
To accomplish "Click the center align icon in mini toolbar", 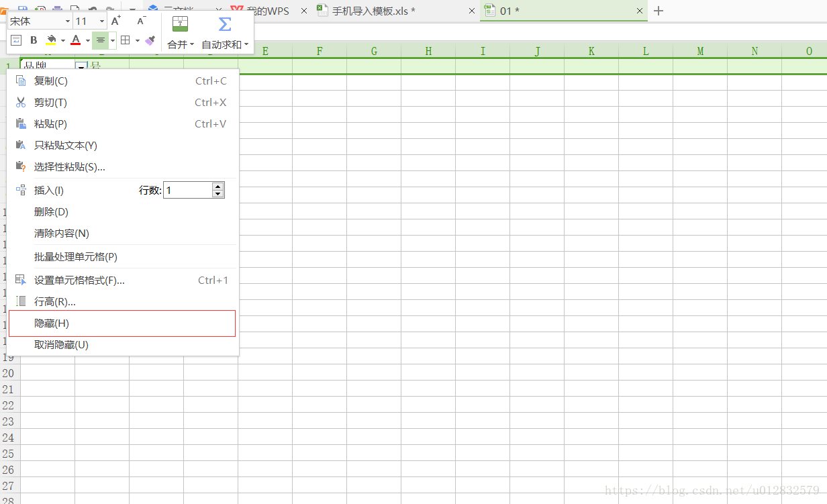I will click(100, 40).
